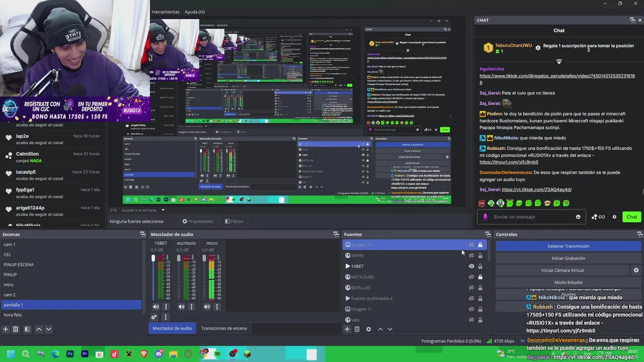Open source properties gear in Fuentes toolbar

point(368,329)
